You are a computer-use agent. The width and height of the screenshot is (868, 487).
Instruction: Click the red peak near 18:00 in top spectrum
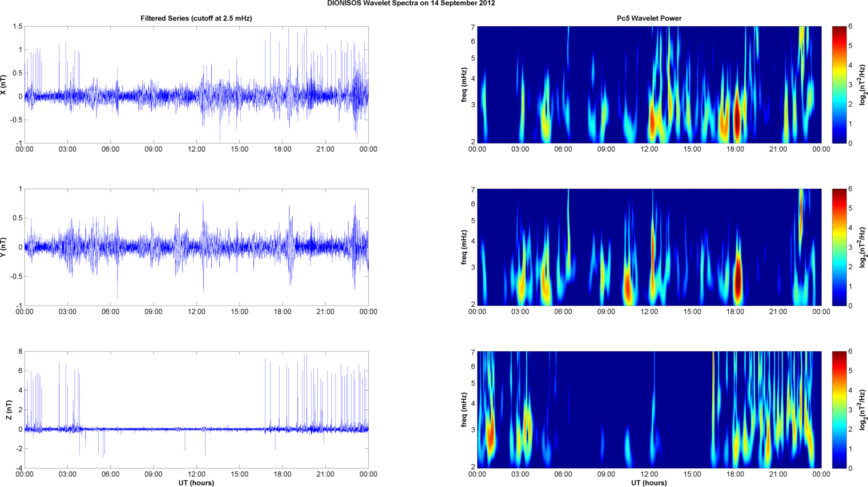point(737,117)
